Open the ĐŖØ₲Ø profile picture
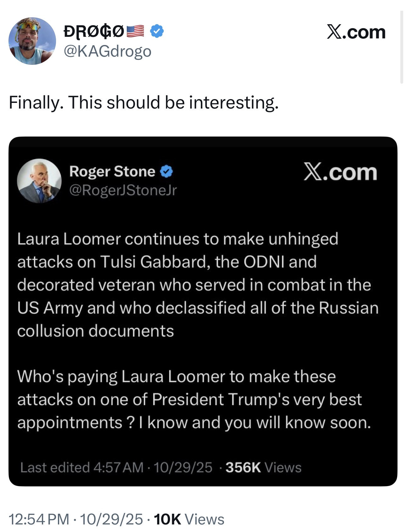 point(32,41)
